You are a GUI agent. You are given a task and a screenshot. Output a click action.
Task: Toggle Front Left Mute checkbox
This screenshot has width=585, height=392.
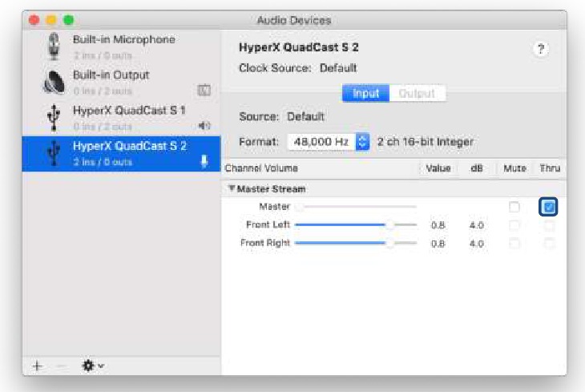(x=514, y=225)
